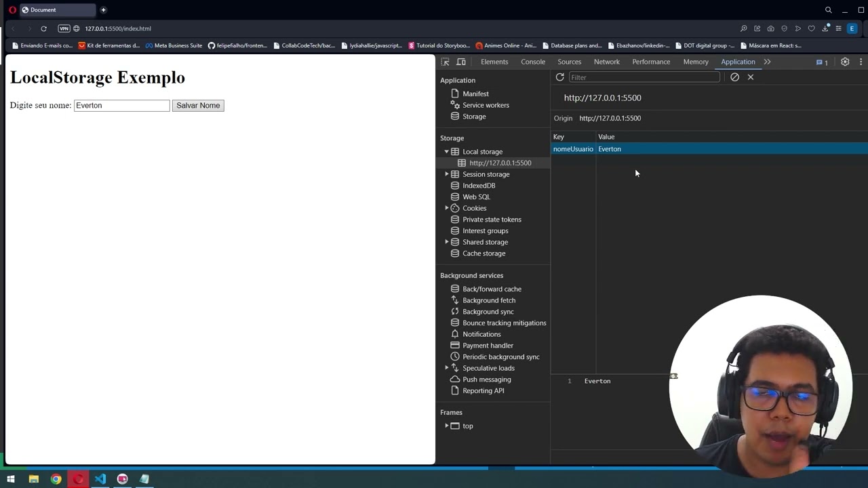This screenshot has height=488, width=868.
Task: Delete selected entry with the X icon
Action: [x=751, y=77]
